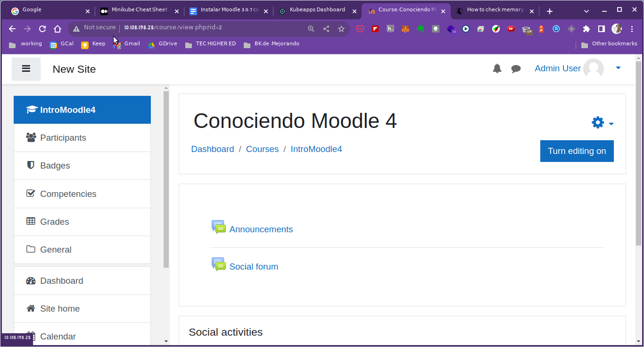Click the Admin User name link

pos(558,68)
